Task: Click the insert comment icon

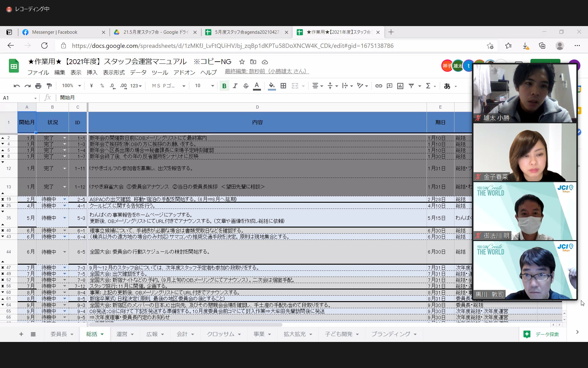Action: (389, 86)
